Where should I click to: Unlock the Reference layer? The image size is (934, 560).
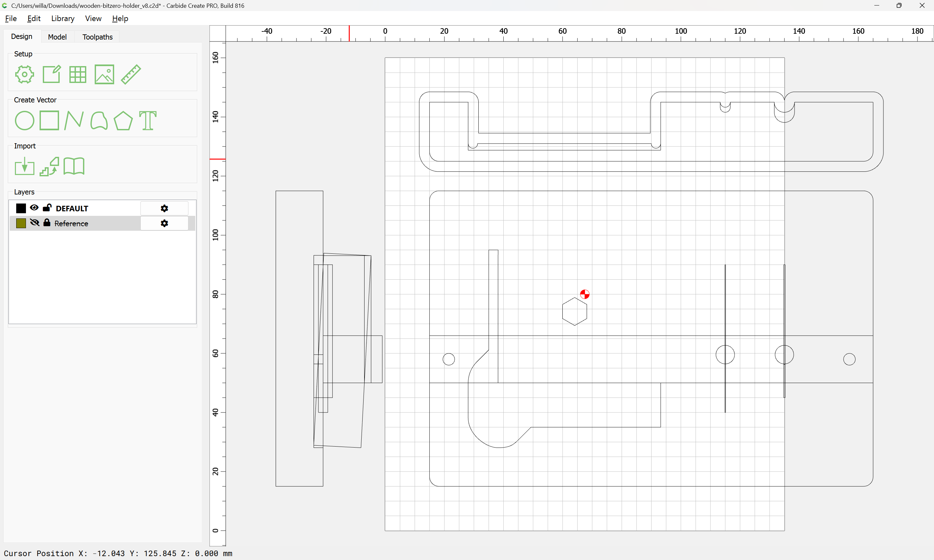pos(47,223)
